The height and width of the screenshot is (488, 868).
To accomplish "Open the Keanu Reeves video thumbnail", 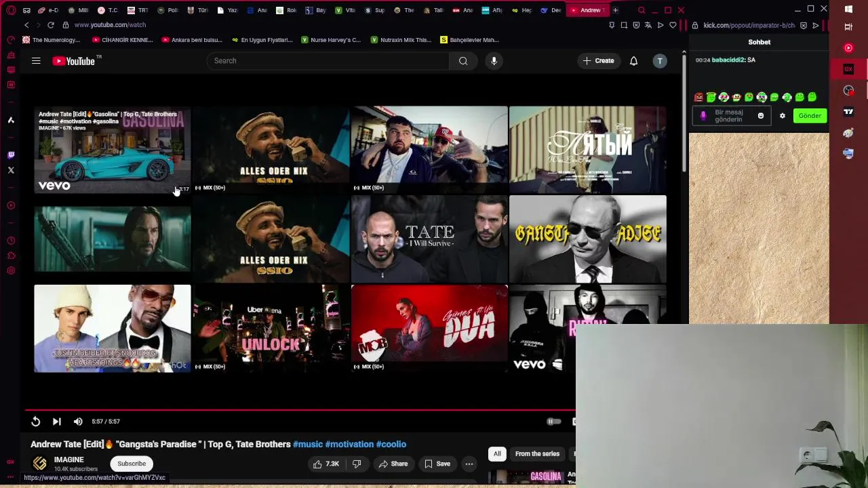I will 113,239.
